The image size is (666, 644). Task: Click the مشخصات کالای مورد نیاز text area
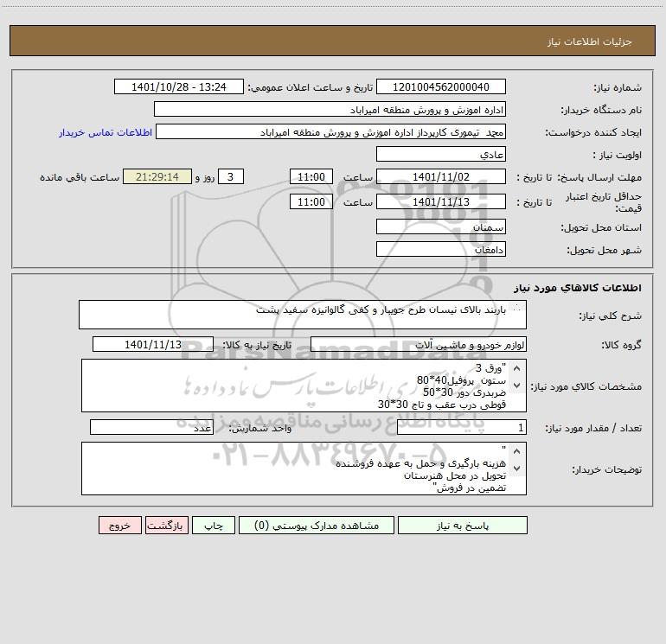304,386
